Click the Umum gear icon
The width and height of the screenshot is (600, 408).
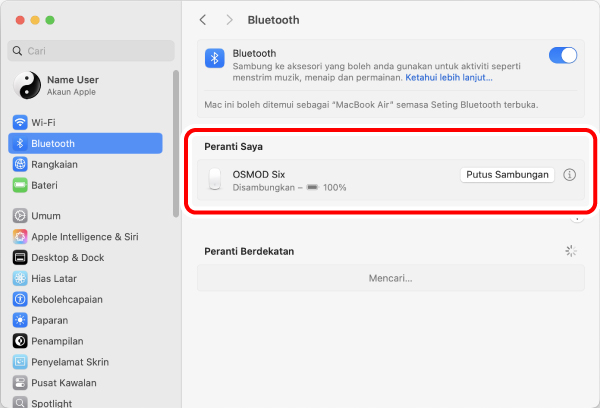[x=20, y=215]
